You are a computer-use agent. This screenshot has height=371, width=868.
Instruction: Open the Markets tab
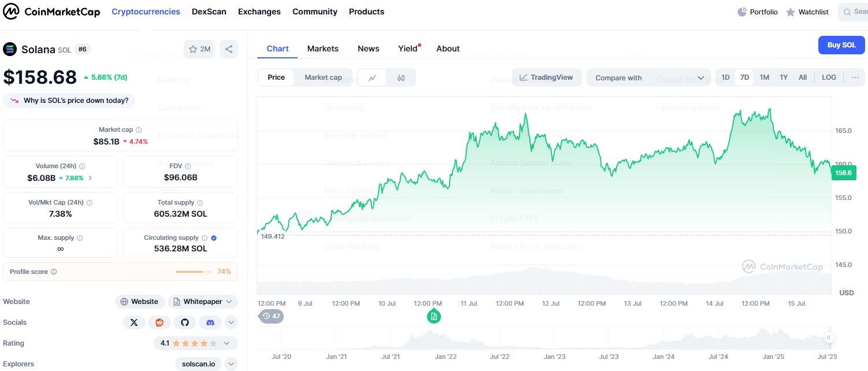coord(323,49)
